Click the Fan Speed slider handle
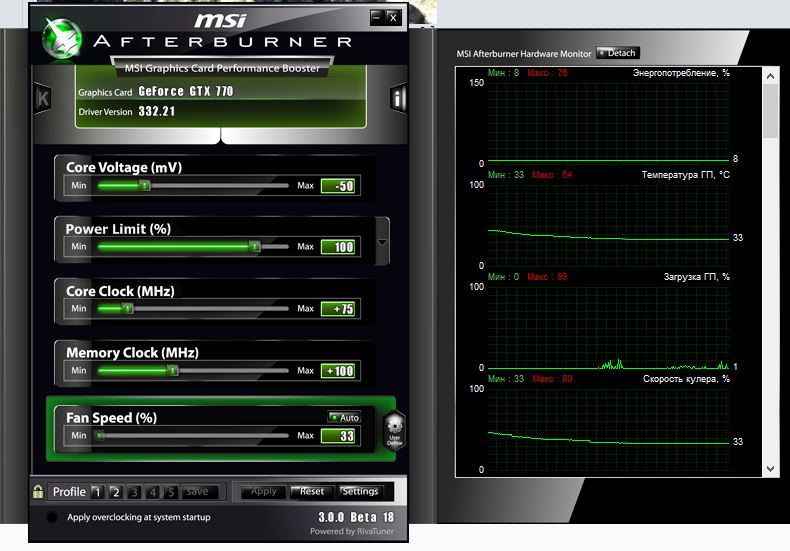Viewport: 790px width, 551px height. 100,436
